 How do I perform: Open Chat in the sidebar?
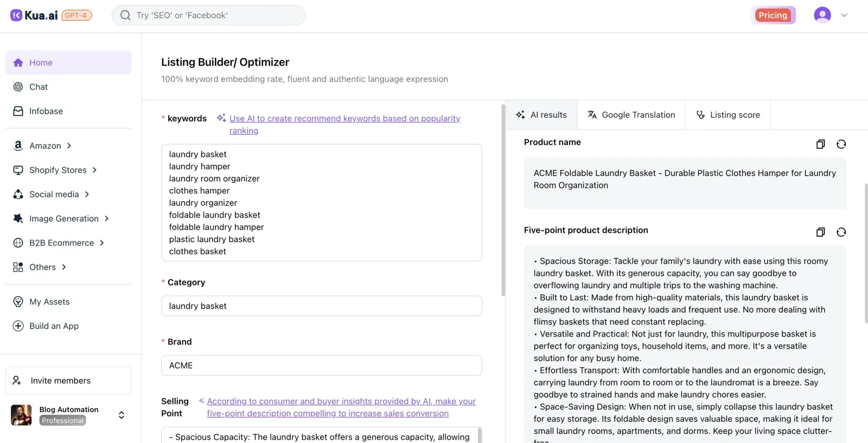tap(68, 87)
